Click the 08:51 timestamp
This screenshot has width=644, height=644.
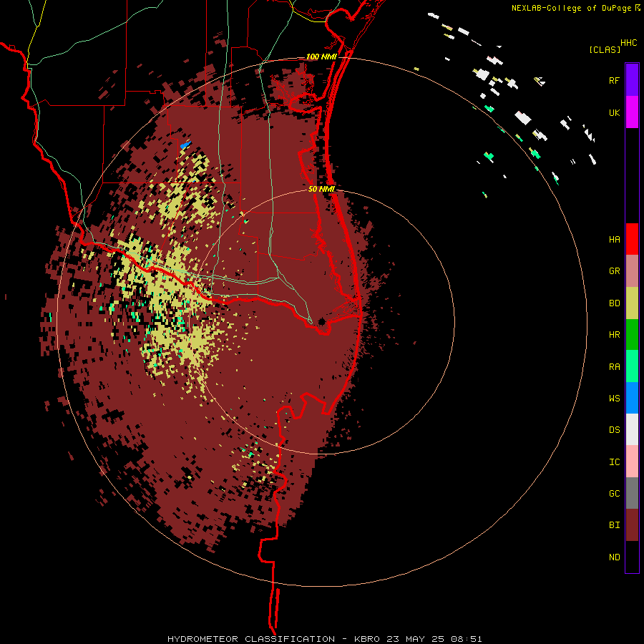466,639
